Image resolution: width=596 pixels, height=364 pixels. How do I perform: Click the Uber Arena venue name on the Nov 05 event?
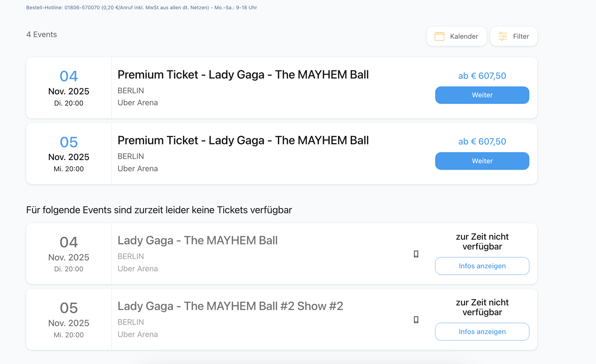137,169
